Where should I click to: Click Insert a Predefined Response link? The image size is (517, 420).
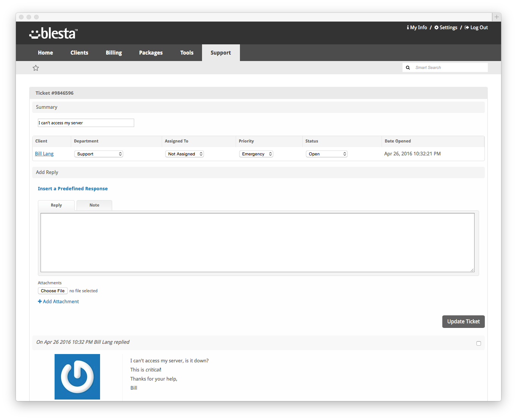pos(73,188)
